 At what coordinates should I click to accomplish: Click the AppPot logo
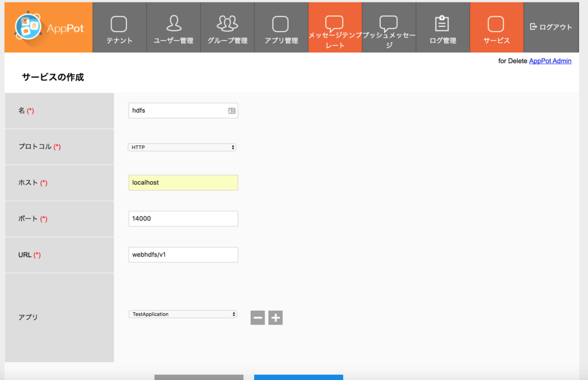click(48, 28)
